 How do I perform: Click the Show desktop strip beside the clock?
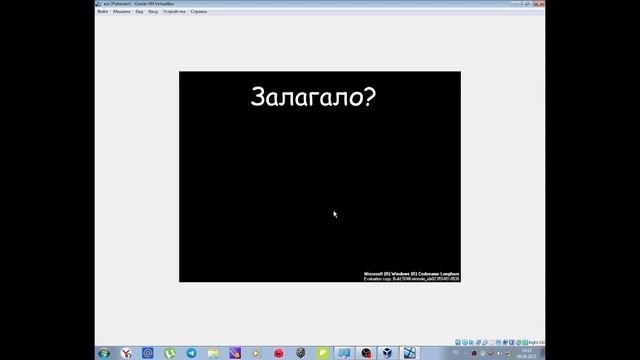(x=543, y=353)
